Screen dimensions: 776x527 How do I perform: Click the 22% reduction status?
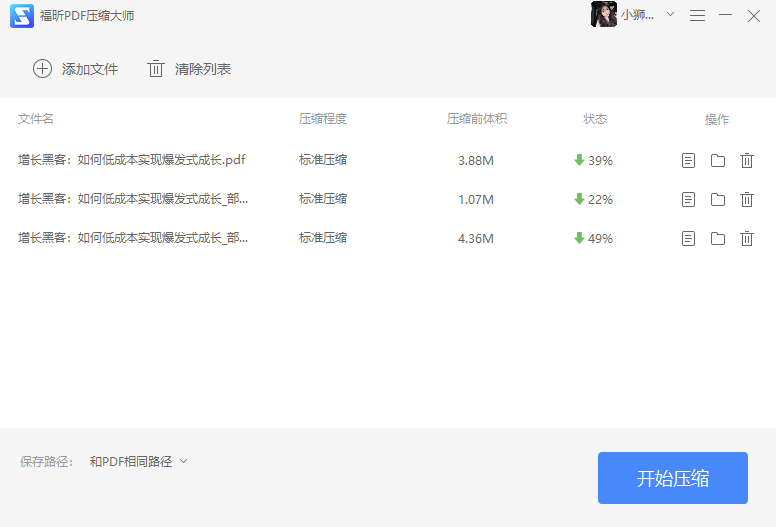tap(593, 199)
